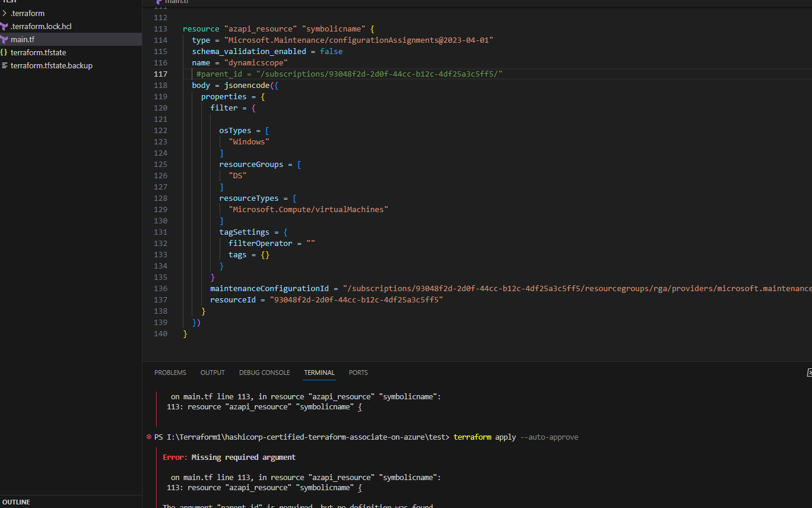This screenshot has height=508, width=812.
Task: Click "symbolicname" in the editor on line 113
Action: click(x=334, y=29)
